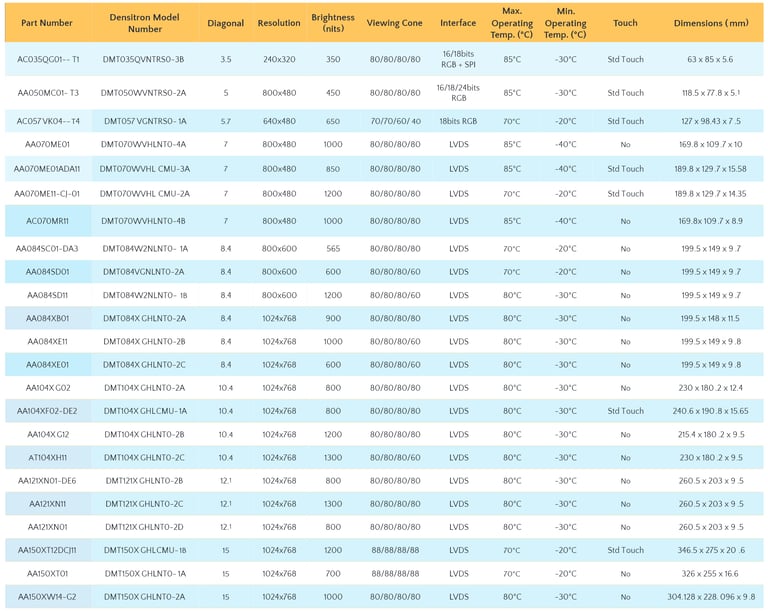Screen dimensions: 768x611
Task: Select part number AA070ME11-CJ-01
Action: [x=47, y=194]
